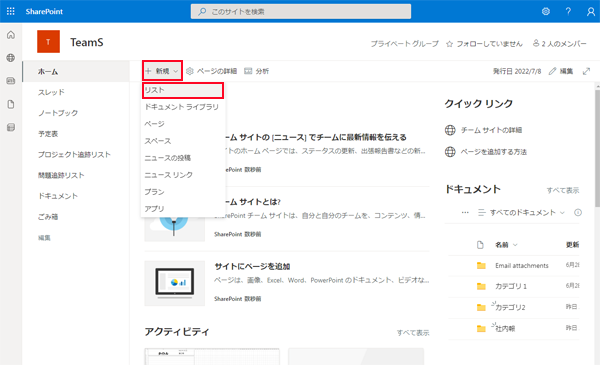Screen dimensions: 600x365
Task: Go to ホーム in left navigation
Action: click(x=76, y=72)
